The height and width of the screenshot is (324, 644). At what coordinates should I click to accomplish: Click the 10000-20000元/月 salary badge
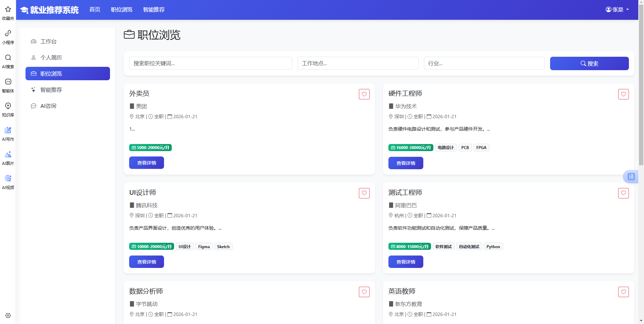coord(152,247)
